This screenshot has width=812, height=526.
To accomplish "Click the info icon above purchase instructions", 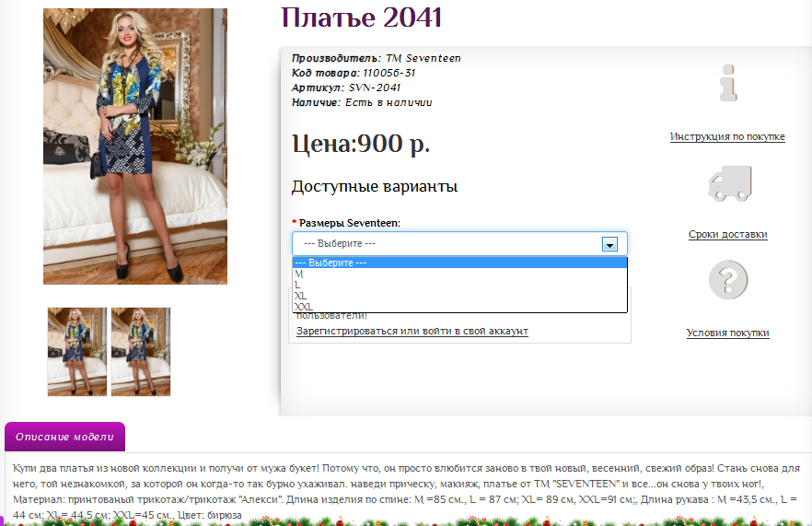I will [x=728, y=83].
